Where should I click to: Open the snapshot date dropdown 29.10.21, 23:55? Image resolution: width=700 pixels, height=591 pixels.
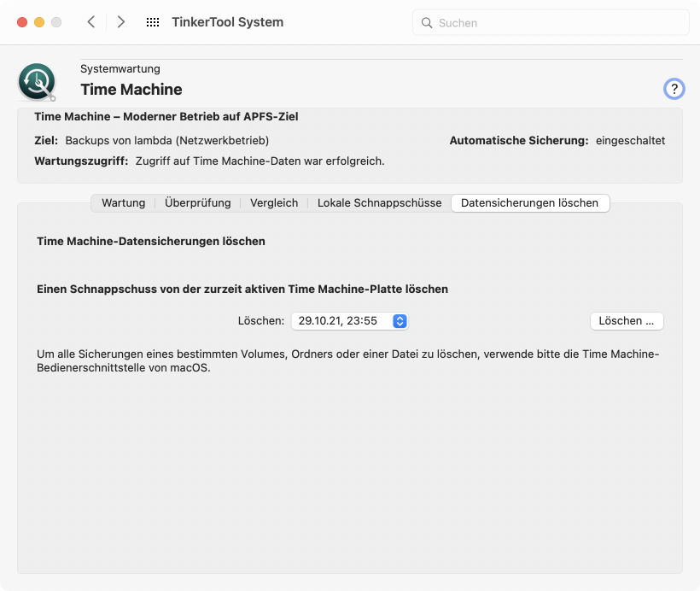pos(349,321)
